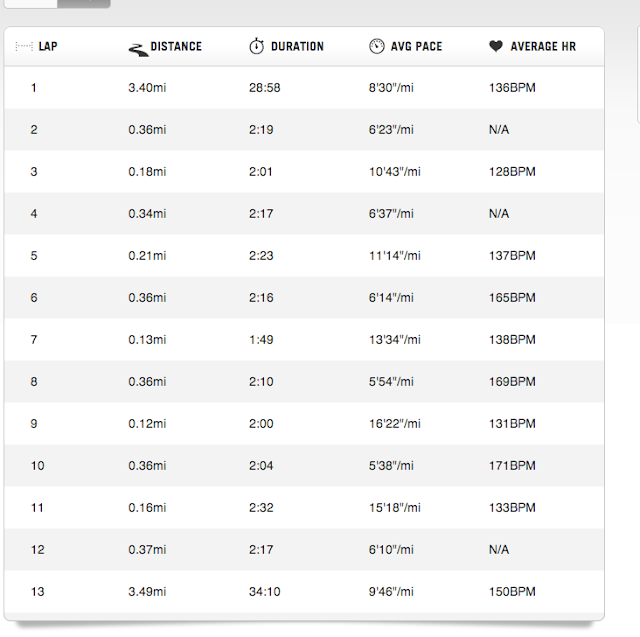Select lap 8 row with 169BPM

[x=304, y=382]
